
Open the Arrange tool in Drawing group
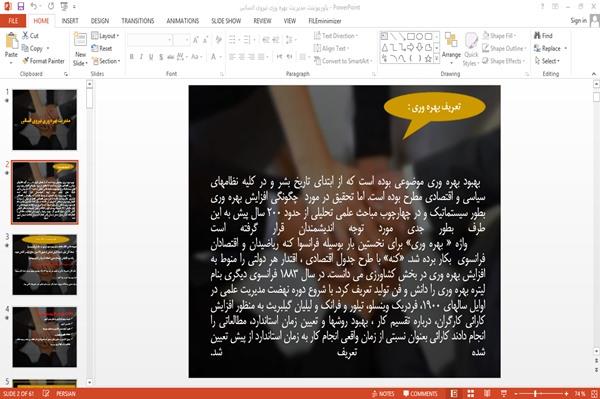point(451,45)
